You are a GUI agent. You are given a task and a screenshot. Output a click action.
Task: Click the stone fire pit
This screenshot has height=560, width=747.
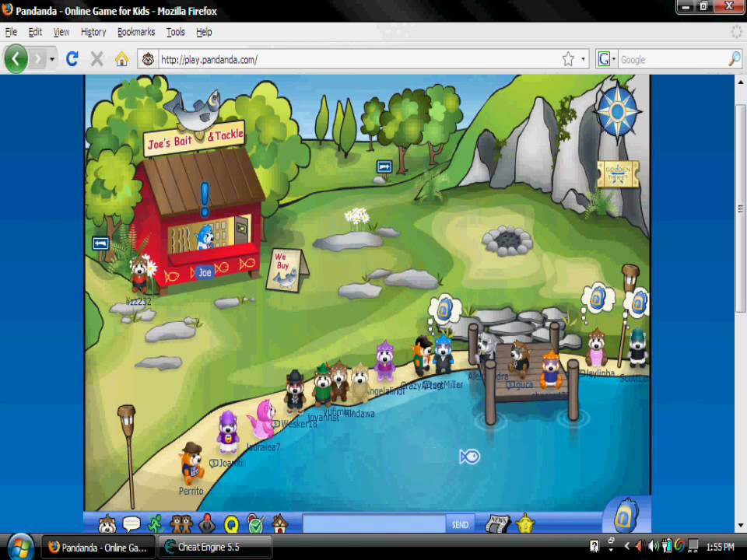pos(507,240)
